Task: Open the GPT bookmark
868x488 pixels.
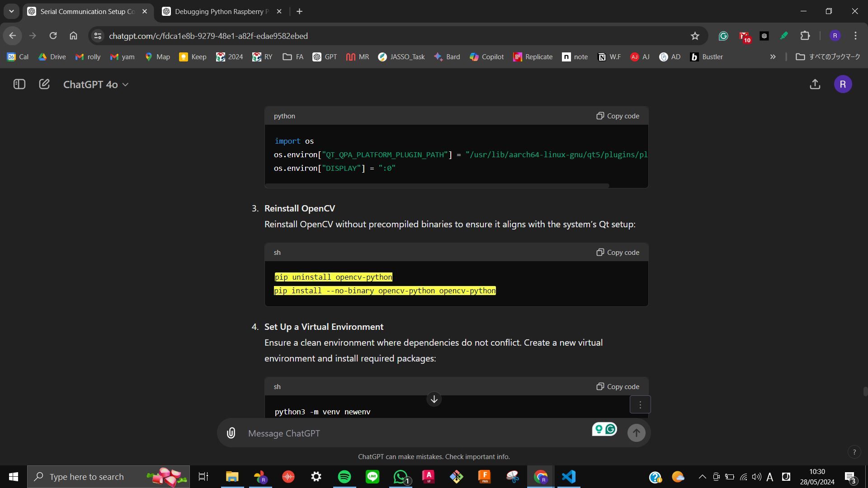Action: click(x=325, y=57)
